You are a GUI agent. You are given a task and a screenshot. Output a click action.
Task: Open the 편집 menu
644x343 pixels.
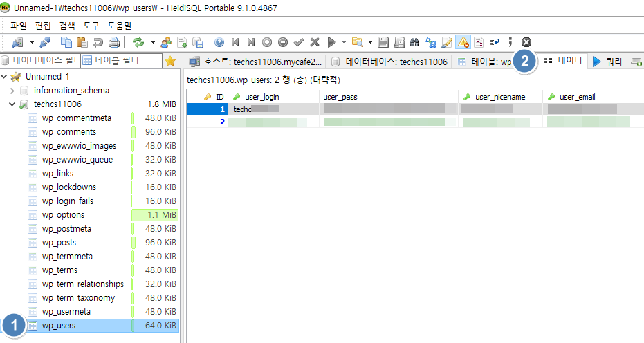coord(43,26)
